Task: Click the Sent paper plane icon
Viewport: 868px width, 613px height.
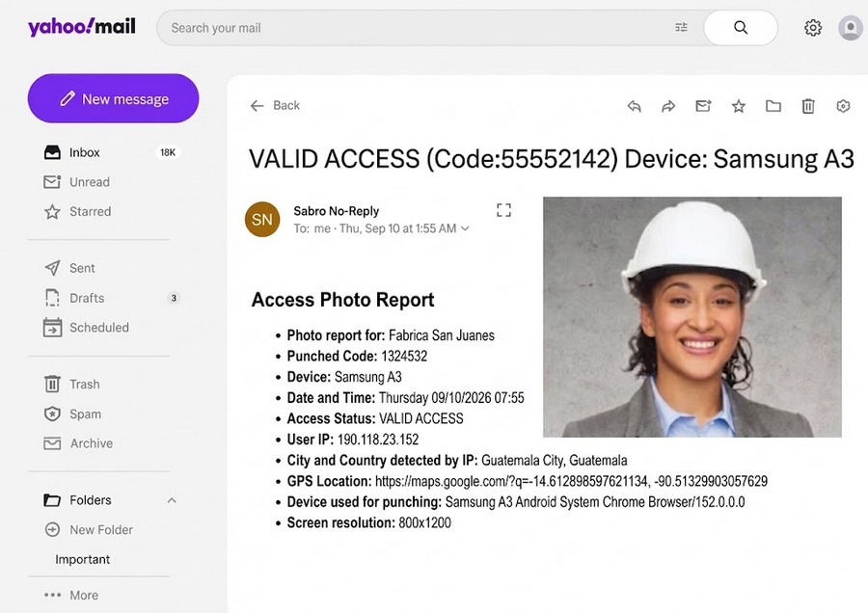Action: pos(52,268)
